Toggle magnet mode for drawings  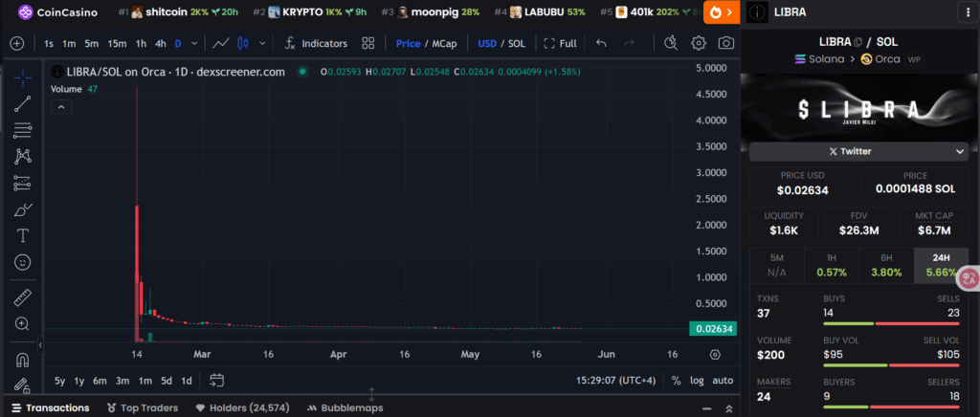(23, 361)
